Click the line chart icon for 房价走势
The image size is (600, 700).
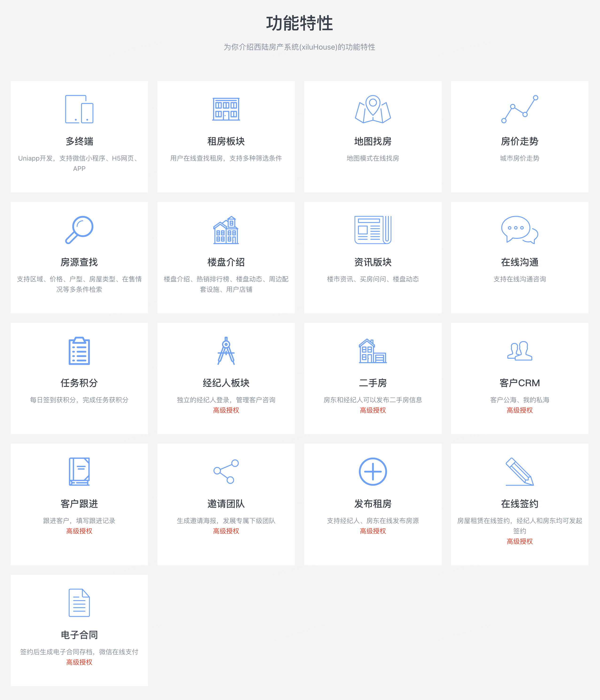[x=519, y=109]
